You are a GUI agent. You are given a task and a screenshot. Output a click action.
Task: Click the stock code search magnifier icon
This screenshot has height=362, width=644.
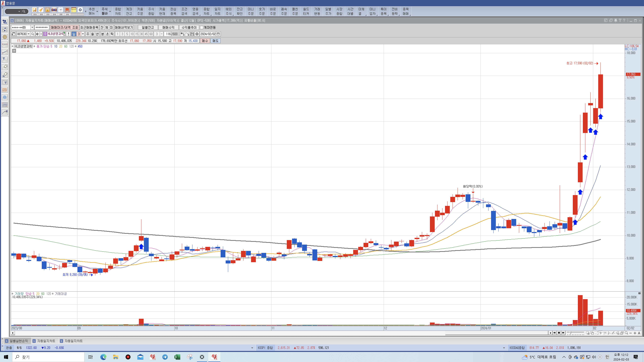32,34
